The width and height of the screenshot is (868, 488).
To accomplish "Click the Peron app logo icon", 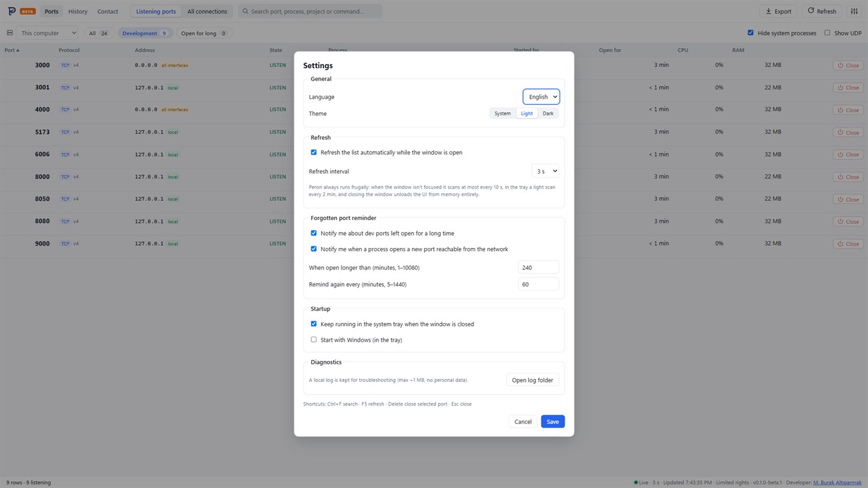I will tap(12, 11).
